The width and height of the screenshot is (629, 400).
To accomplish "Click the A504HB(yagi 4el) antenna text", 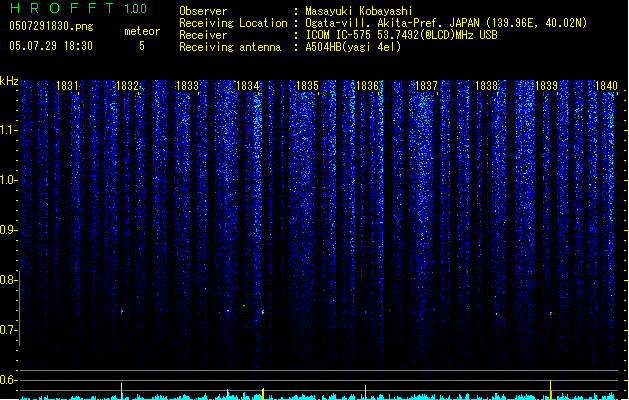I will 353,47.
